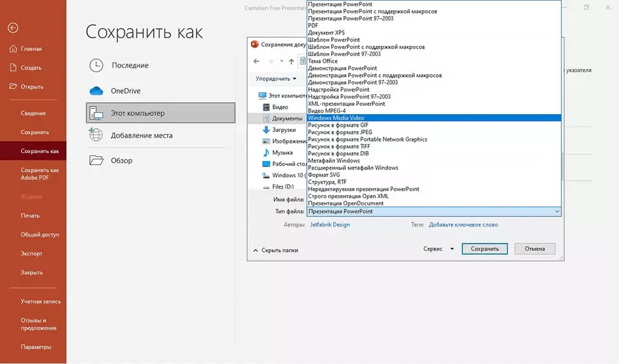The width and height of the screenshot is (619, 364).
Task: Choose Видео MPEG-4 format
Action: coord(434,111)
